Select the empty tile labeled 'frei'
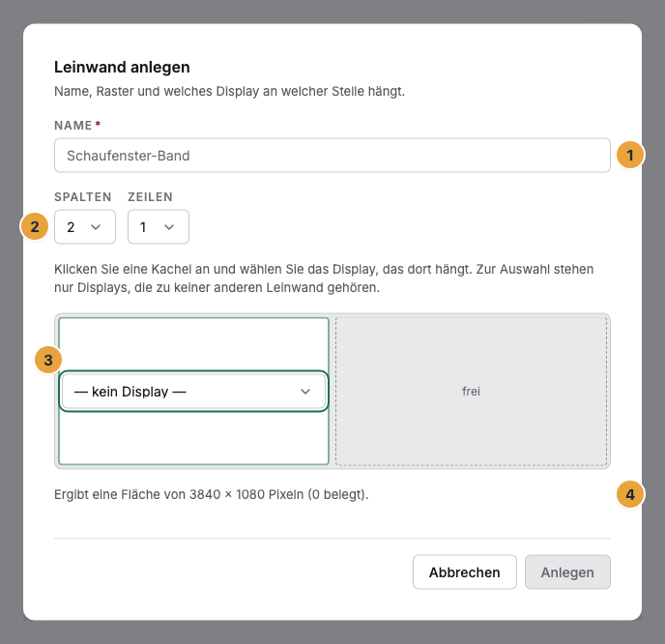 pyautogui.click(x=471, y=392)
